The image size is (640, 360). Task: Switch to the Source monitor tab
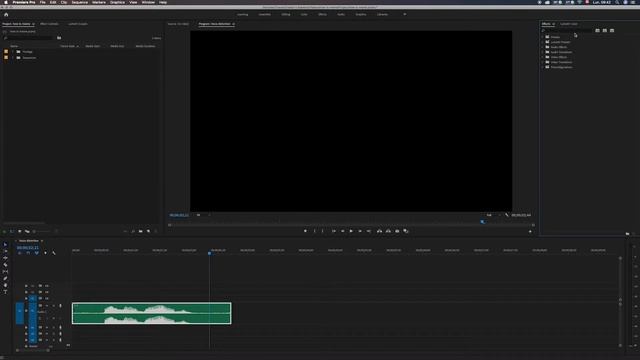[178, 24]
